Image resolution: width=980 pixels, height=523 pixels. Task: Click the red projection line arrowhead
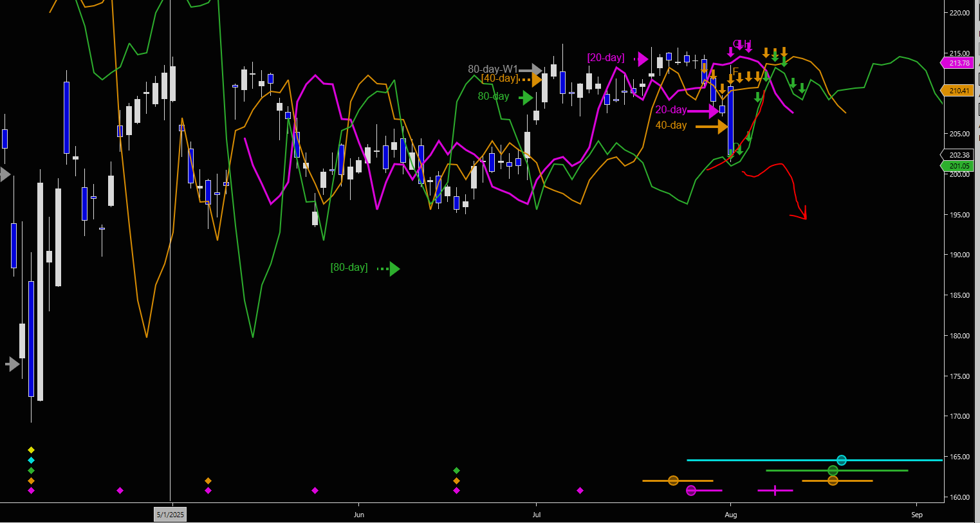(802, 214)
